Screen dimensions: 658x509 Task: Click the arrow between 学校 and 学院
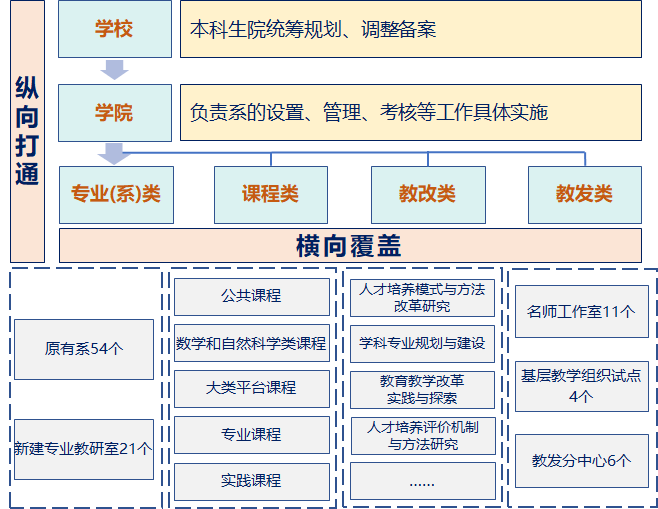click(x=115, y=70)
